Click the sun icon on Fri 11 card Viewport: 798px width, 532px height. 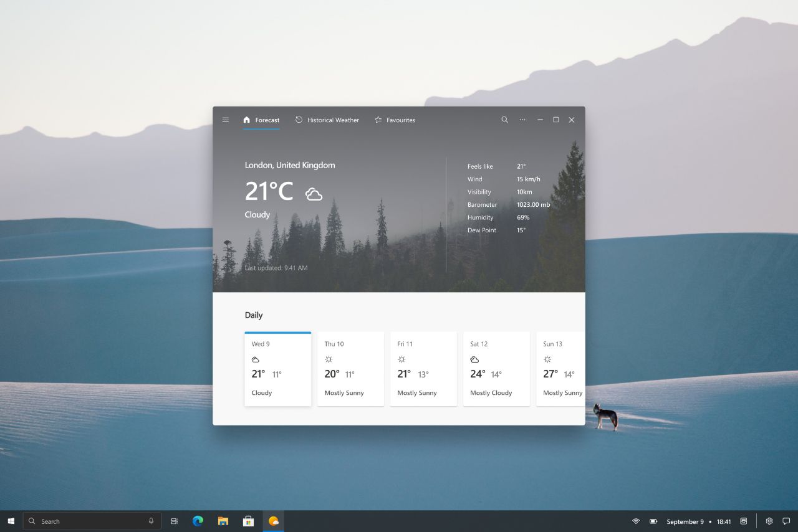[401, 359]
